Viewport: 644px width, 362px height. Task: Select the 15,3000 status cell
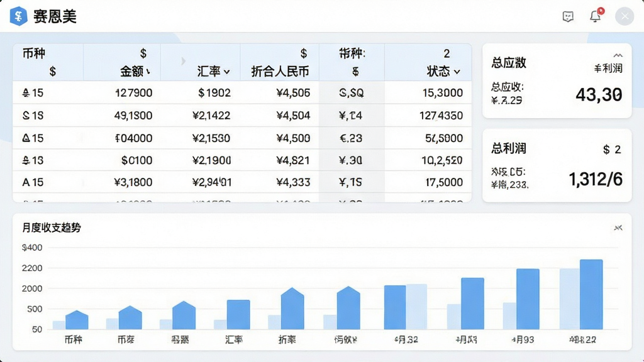[443, 93]
